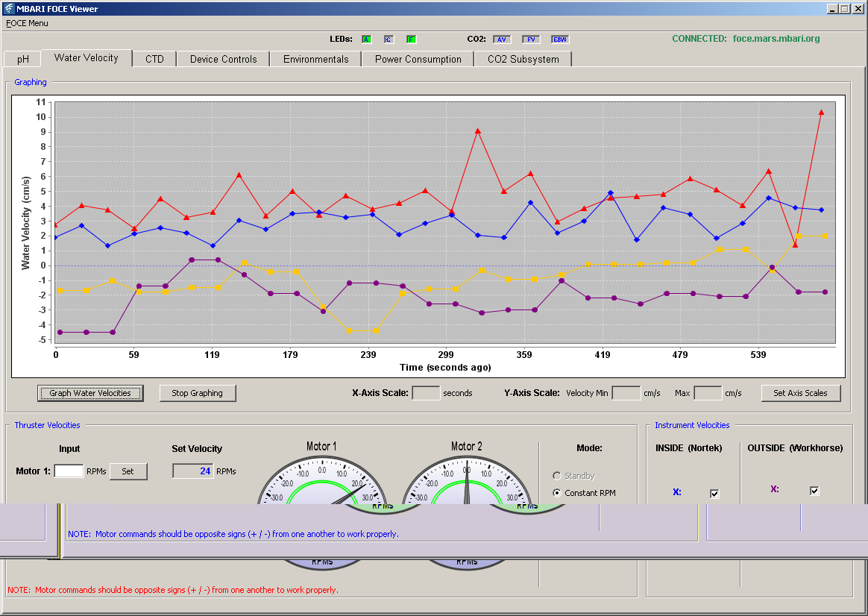This screenshot has width=868, height=616.
Task: Toggle the INSIDE Nortek X checkbox
Action: (x=714, y=494)
